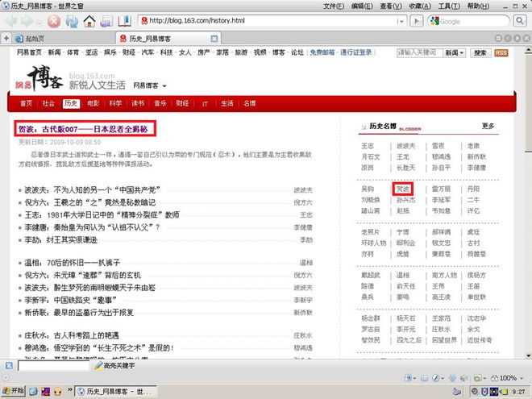
Task: Click the 搜索 search button
Action: point(480,53)
